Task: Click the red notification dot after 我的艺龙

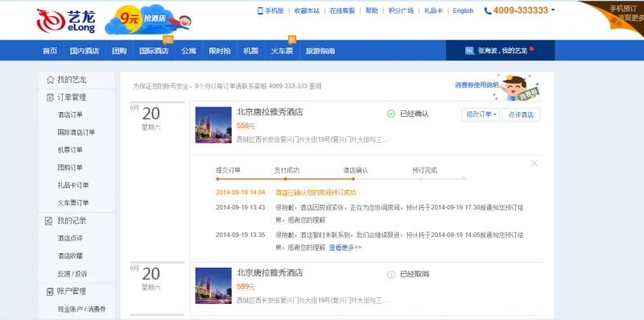Action: [x=531, y=49]
